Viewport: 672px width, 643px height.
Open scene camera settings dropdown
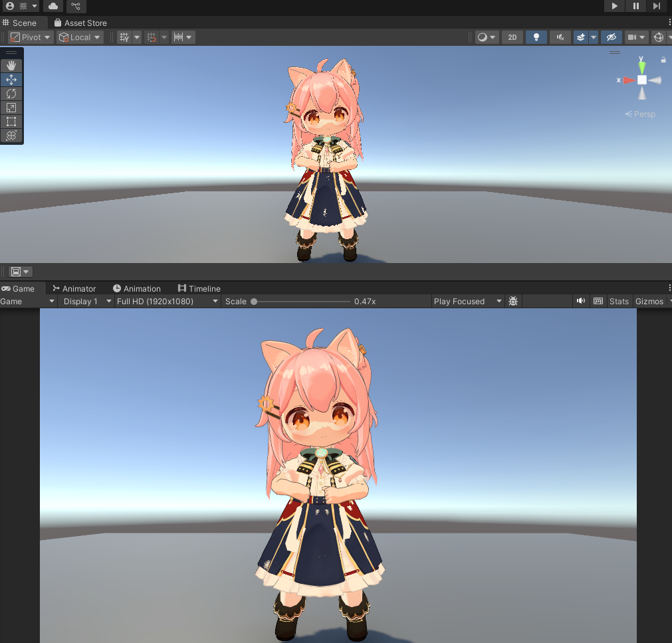click(x=636, y=37)
